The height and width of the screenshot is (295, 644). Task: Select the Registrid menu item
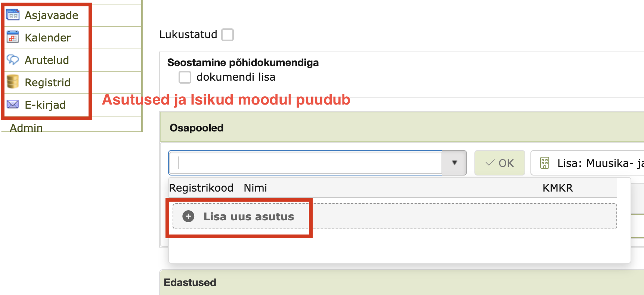pos(47,83)
